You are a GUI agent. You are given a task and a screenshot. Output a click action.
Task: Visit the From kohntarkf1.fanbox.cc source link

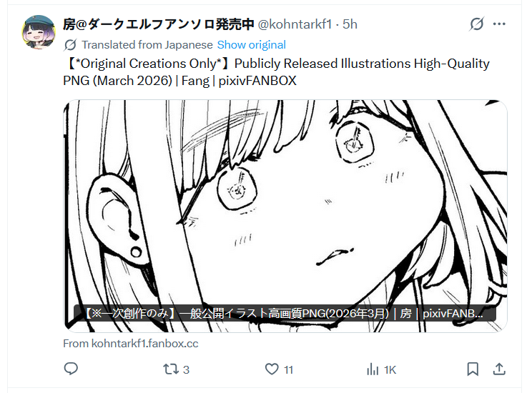point(131,344)
